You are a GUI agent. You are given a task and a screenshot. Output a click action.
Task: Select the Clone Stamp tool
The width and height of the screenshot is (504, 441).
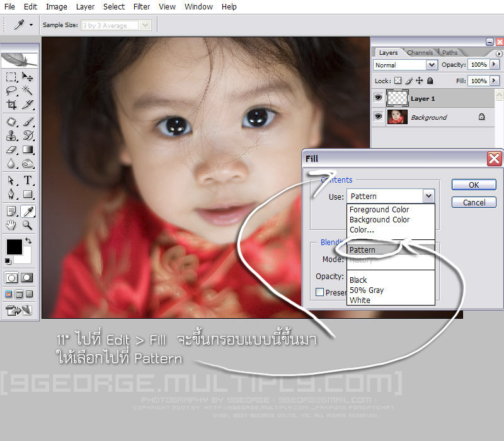click(11, 135)
